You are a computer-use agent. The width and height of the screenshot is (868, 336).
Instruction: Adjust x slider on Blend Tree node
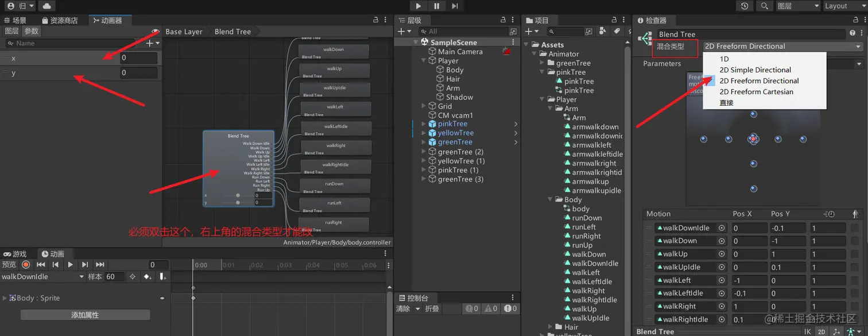point(238,195)
